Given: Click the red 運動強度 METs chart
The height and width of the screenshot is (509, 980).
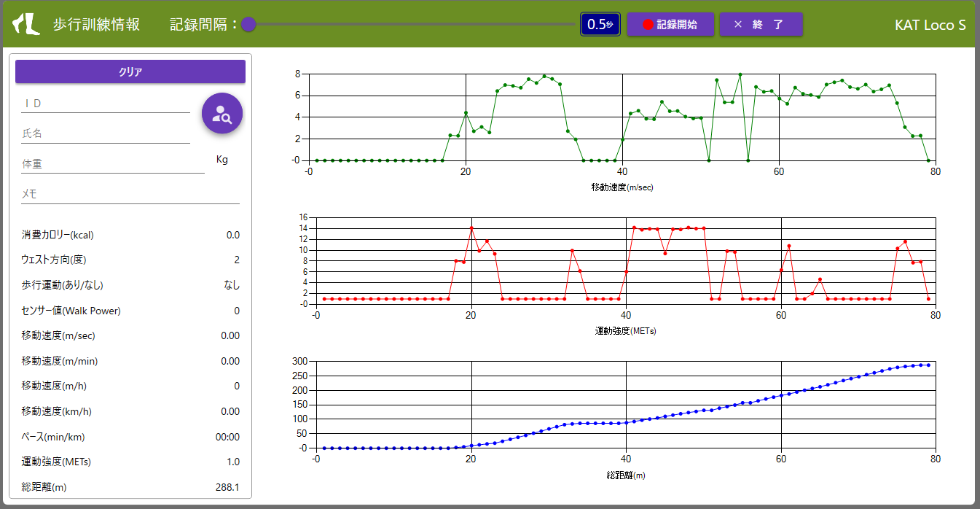Looking at the screenshot, I should [625, 260].
